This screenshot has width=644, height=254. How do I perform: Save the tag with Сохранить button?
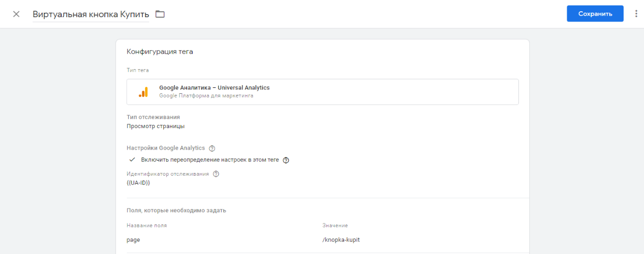[595, 14]
